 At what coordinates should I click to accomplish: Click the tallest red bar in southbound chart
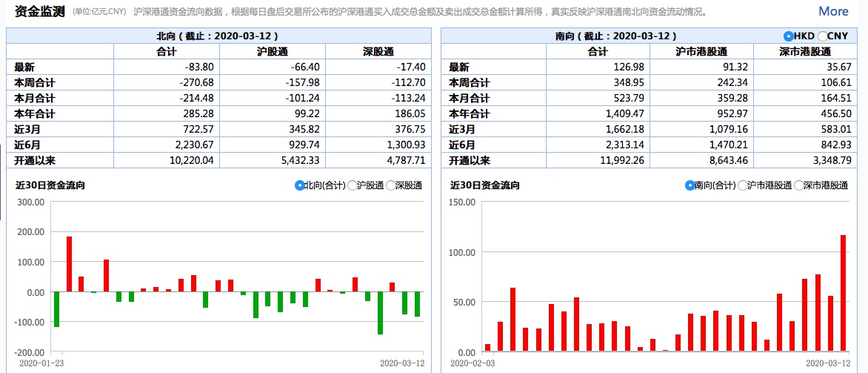coord(843,293)
